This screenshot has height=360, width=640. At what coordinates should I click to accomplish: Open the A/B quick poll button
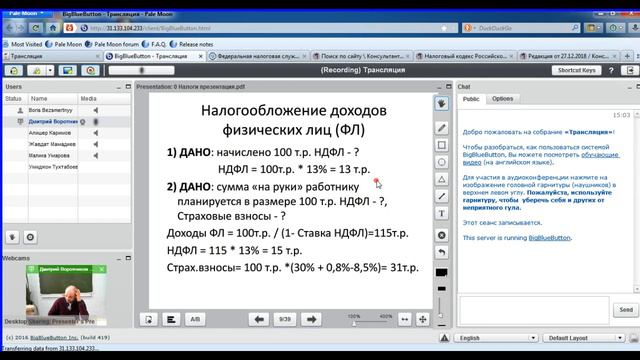click(195, 319)
